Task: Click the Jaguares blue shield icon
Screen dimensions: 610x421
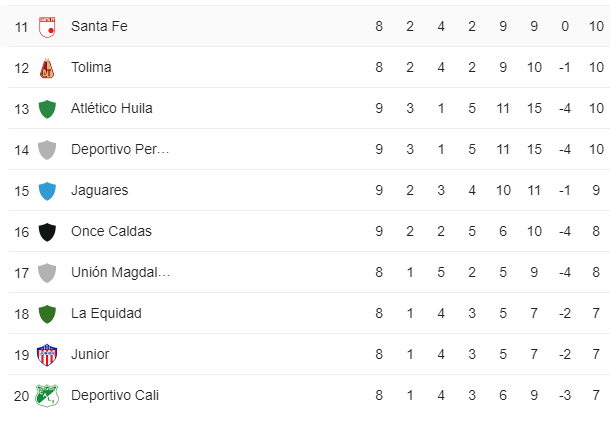Action: [x=47, y=191]
